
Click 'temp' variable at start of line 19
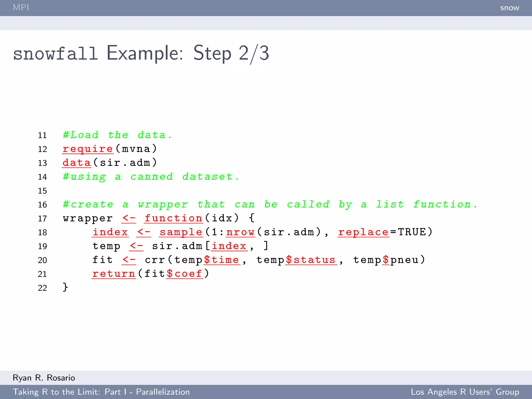coord(107,246)
